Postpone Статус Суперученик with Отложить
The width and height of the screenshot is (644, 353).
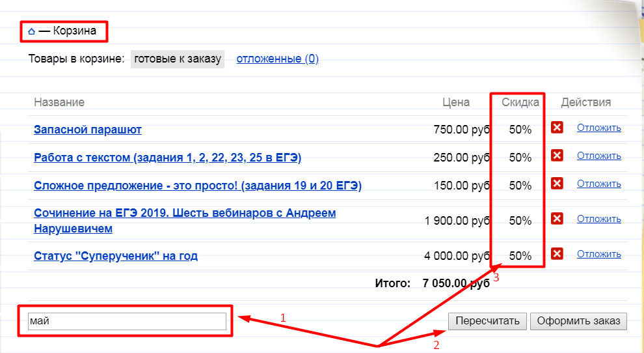click(598, 254)
